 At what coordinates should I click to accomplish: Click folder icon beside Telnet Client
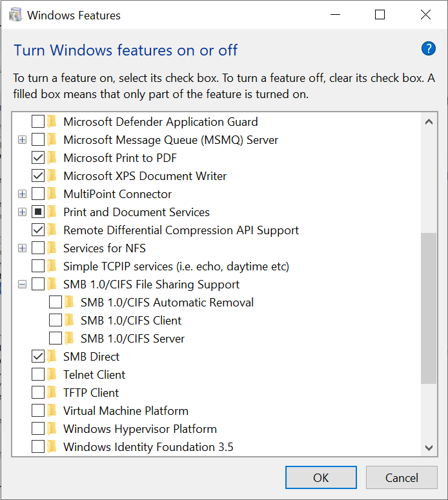click(52, 374)
